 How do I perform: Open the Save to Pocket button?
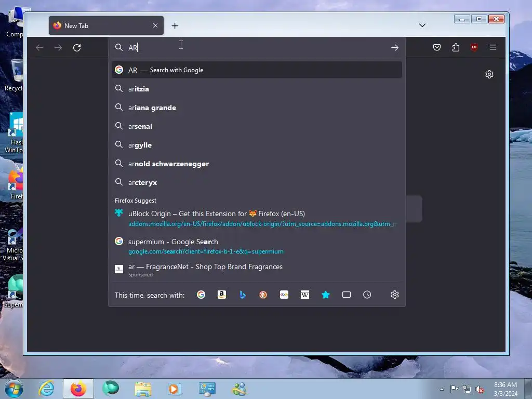point(436,47)
